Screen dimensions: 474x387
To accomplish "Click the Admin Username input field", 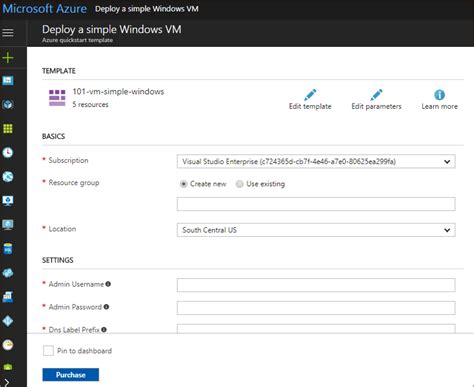I will click(x=316, y=285).
